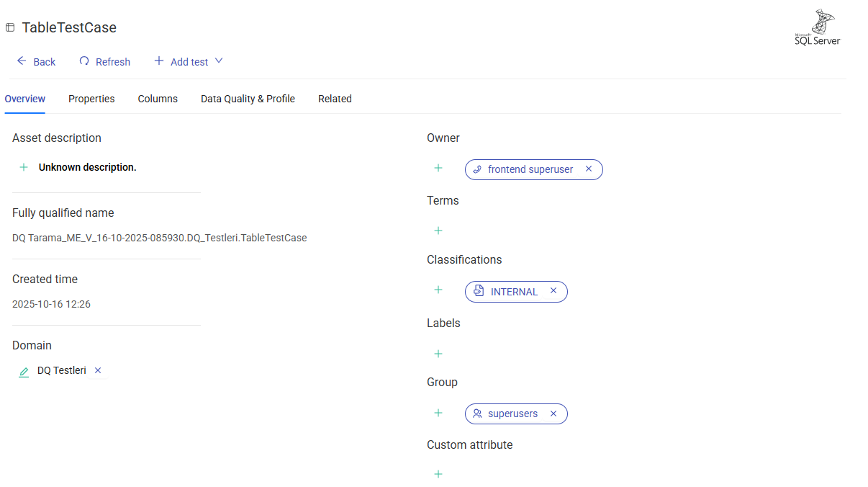Click the Back button
Screen dimensions: 868x487
[x=36, y=62]
